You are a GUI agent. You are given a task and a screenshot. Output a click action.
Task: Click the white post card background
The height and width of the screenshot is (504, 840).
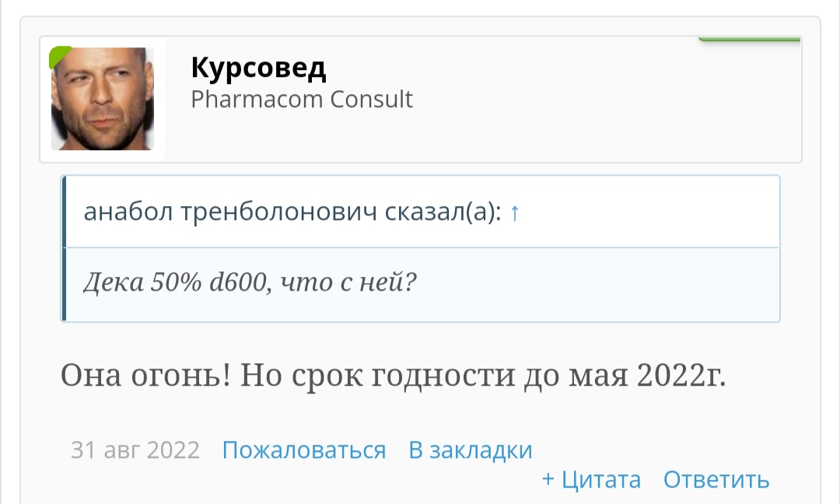coord(420,412)
